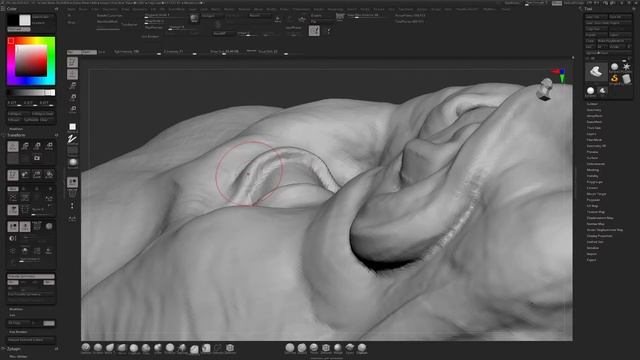Select the Sphere3D tool thumbnail
Screen dimensions: 640x360
tap(614, 67)
